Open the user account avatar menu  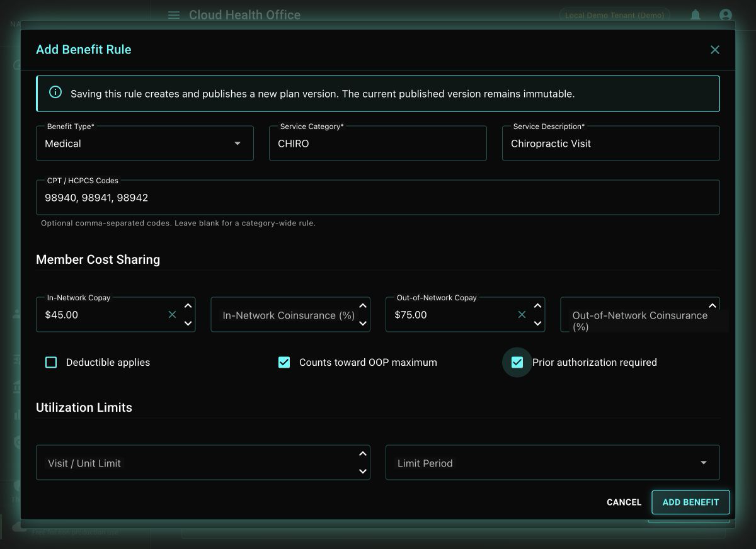click(726, 14)
